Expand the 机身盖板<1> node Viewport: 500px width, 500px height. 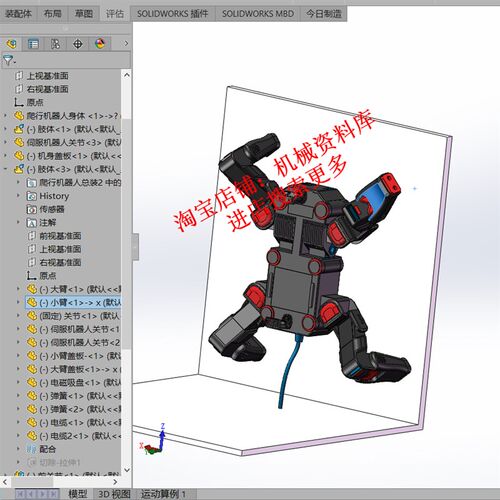coord(5,156)
